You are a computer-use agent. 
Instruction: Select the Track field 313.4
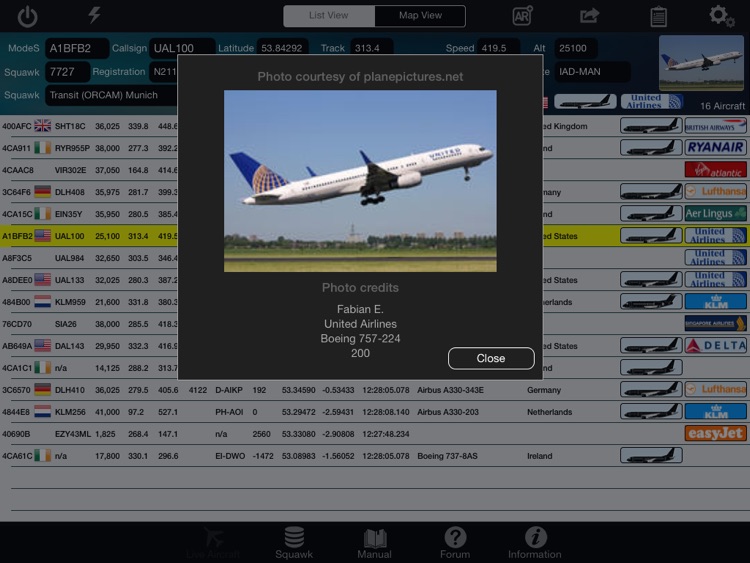click(x=372, y=48)
